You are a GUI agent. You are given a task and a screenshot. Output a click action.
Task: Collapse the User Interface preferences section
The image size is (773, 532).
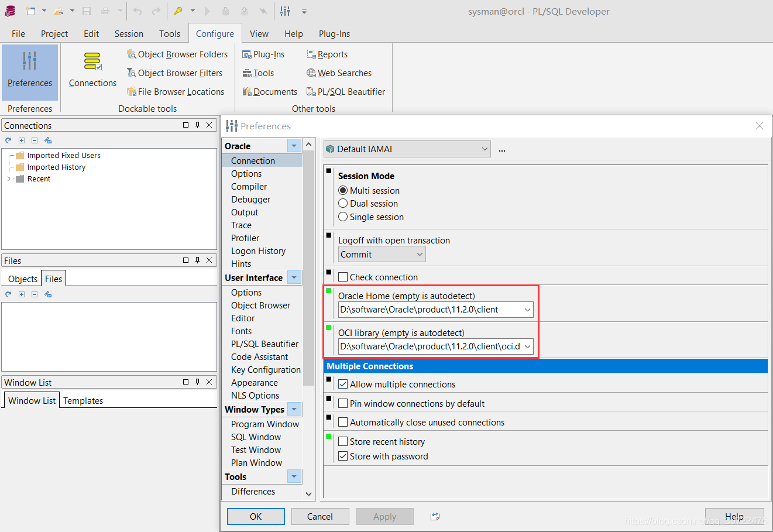294,277
